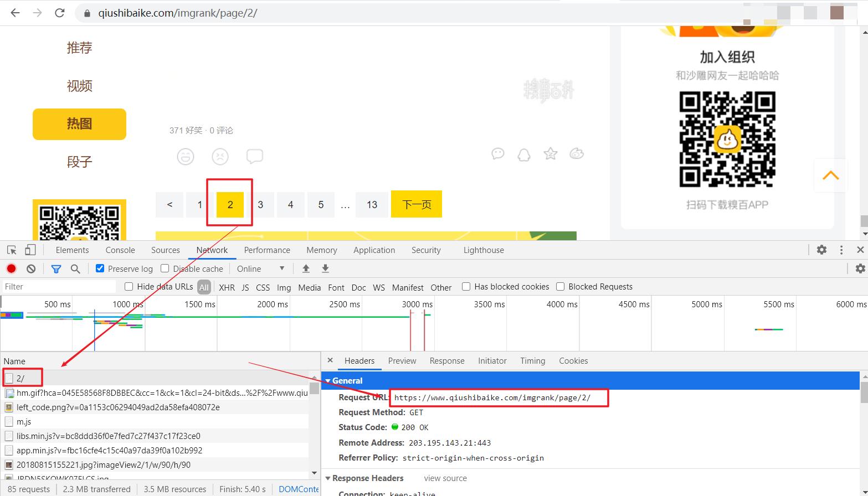Export HAR file with download arrow
868x496 pixels.
pyautogui.click(x=326, y=268)
